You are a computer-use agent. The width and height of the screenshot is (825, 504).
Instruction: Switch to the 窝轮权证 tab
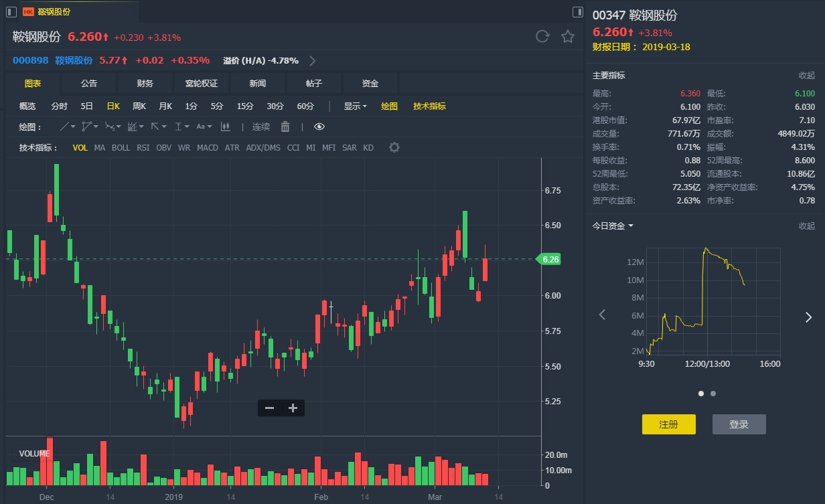(202, 84)
